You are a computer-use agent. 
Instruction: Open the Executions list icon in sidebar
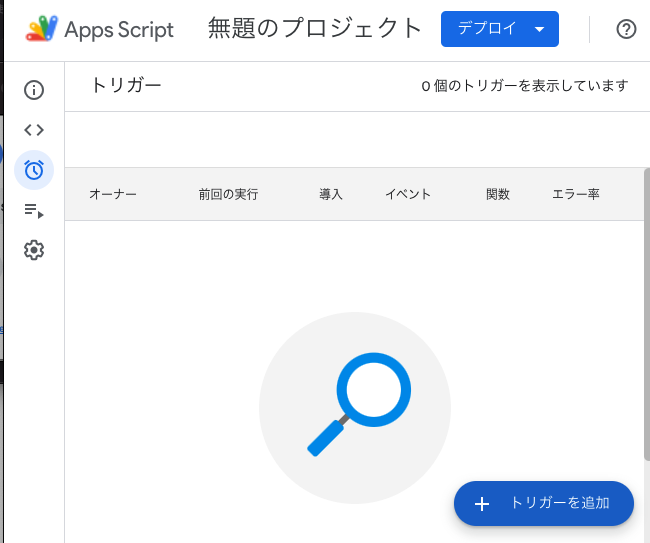[34, 210]
